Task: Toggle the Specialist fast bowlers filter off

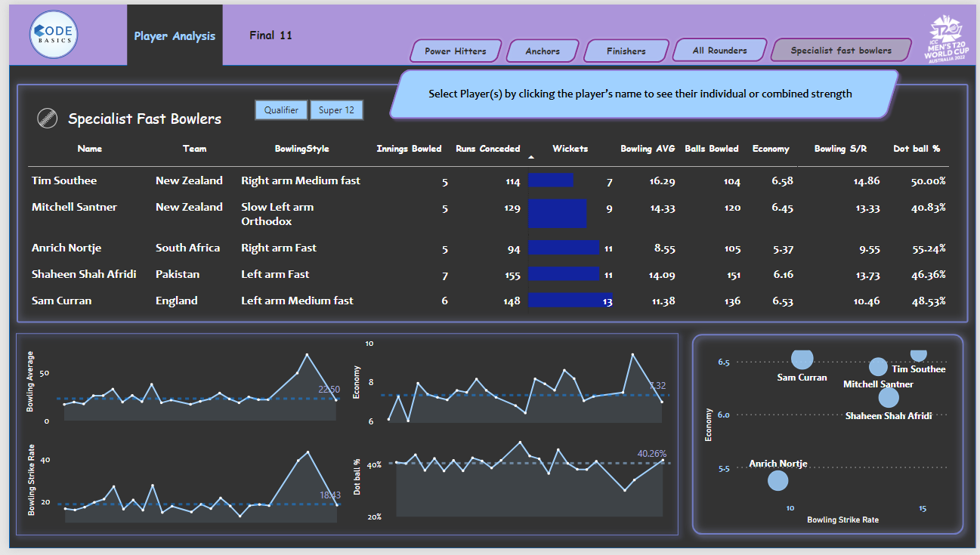Action: coord(840,49)
